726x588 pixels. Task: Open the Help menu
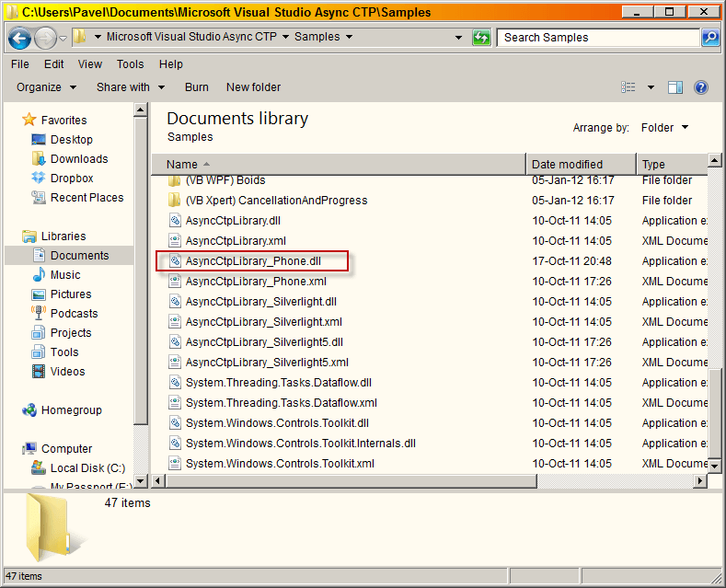(171, 63)
